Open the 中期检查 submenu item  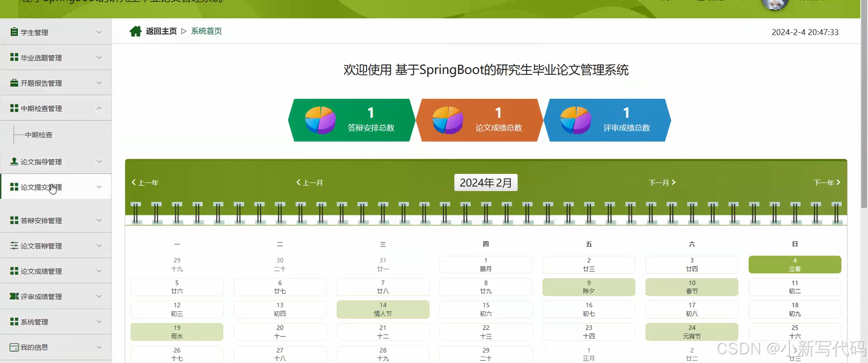pos(39,135)
